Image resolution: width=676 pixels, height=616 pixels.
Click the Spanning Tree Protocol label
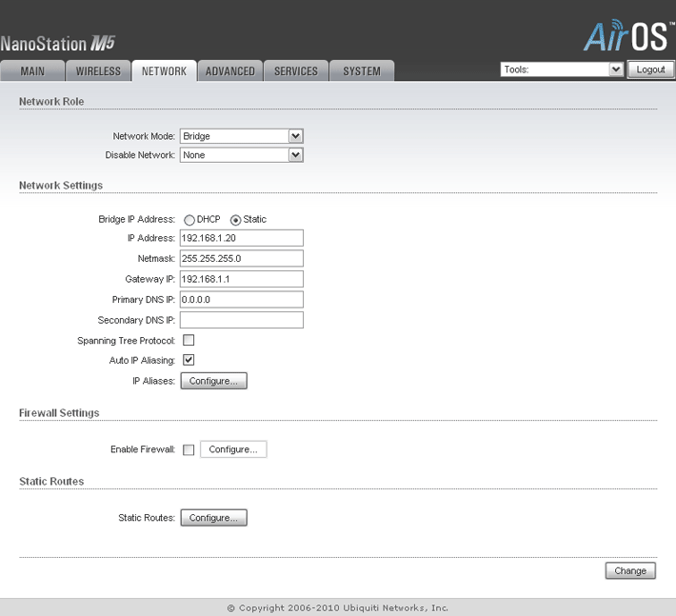[x=127, y=341]
